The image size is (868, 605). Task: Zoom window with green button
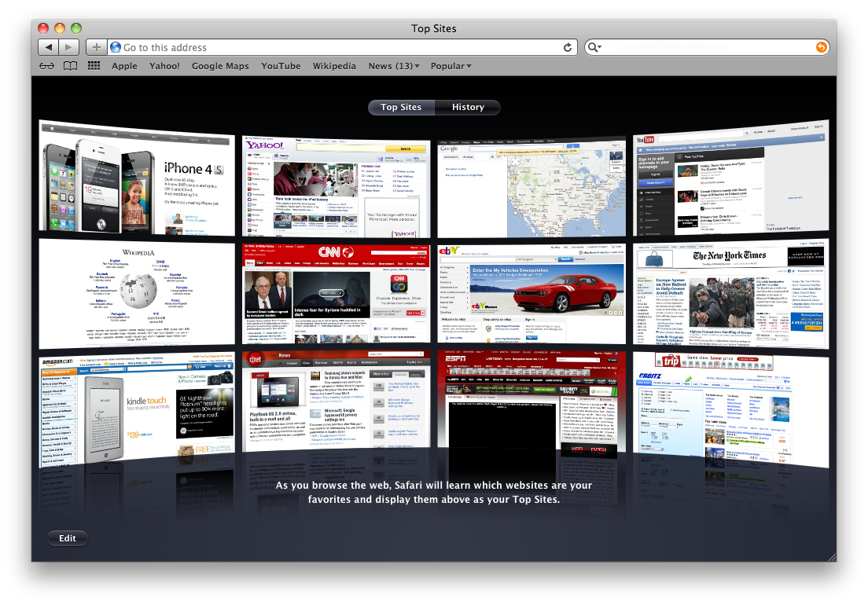[76, 28]
